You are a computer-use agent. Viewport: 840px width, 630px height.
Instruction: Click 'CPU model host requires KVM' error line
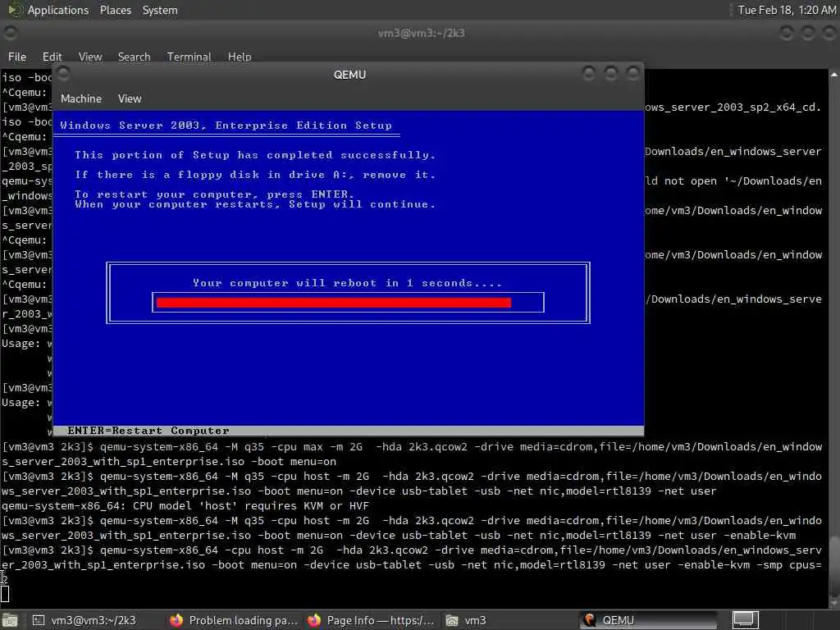click(185, 505)
